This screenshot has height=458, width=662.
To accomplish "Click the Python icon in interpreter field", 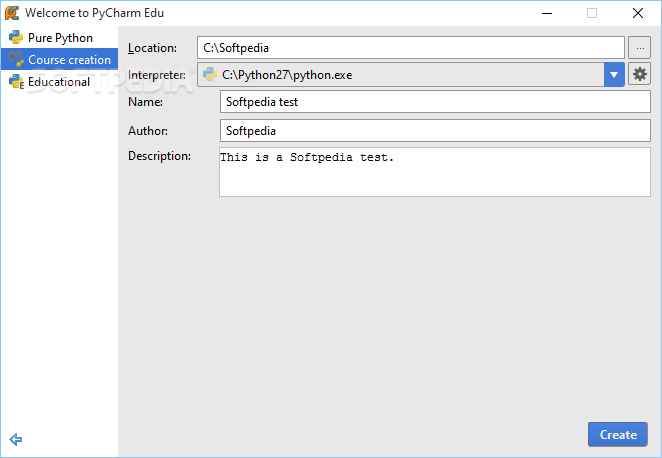I will tap(210, 74).
